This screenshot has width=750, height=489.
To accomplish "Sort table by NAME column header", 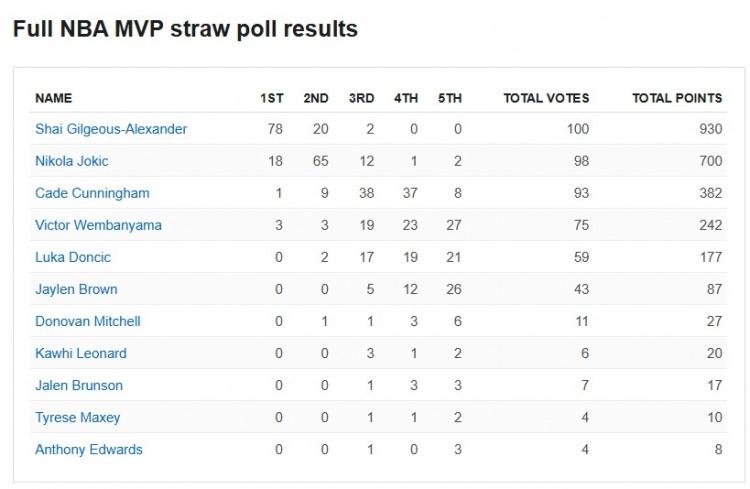I will coord(54,98).
